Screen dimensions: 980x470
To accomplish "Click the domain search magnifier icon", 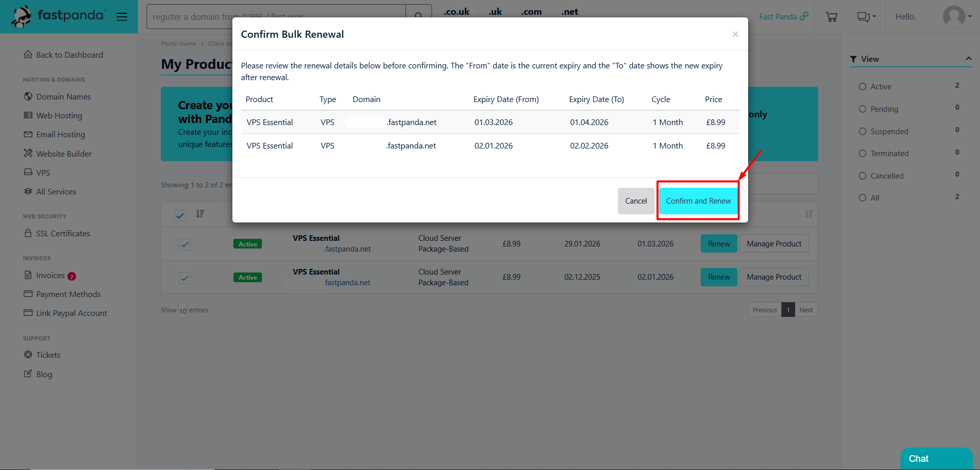I will click(418, 16).
